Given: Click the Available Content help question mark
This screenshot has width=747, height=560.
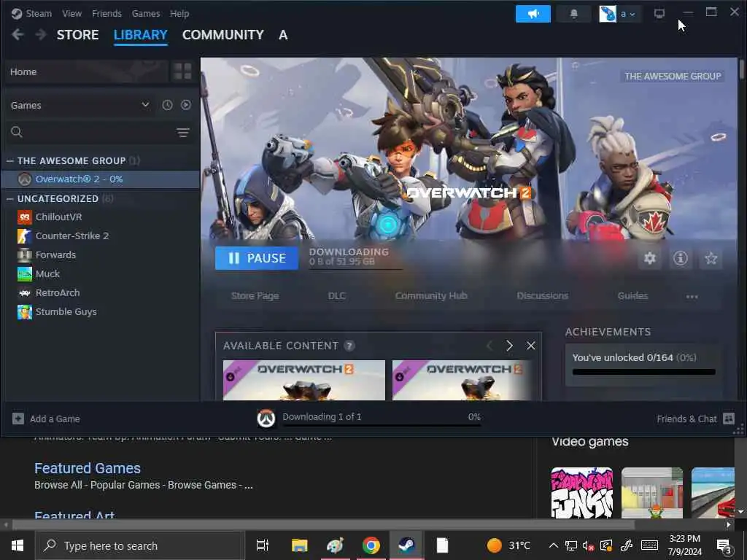Looking at the screenshot, I should 349,346.
